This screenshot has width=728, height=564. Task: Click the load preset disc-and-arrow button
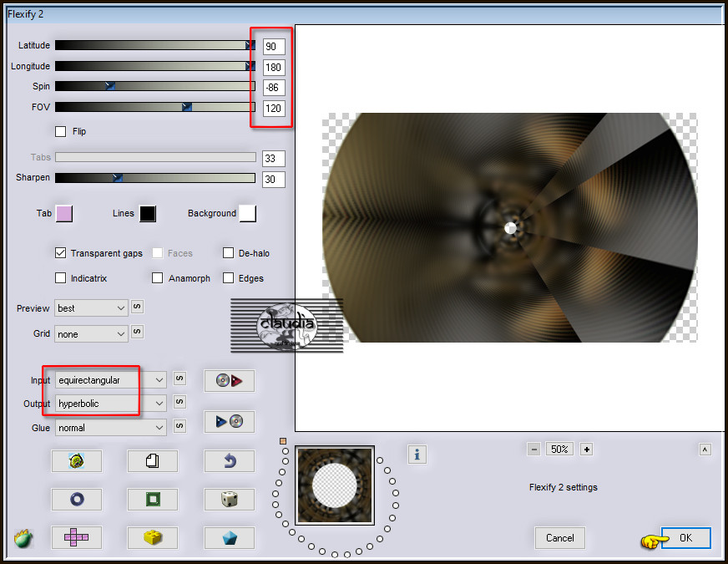click(230, 381)
